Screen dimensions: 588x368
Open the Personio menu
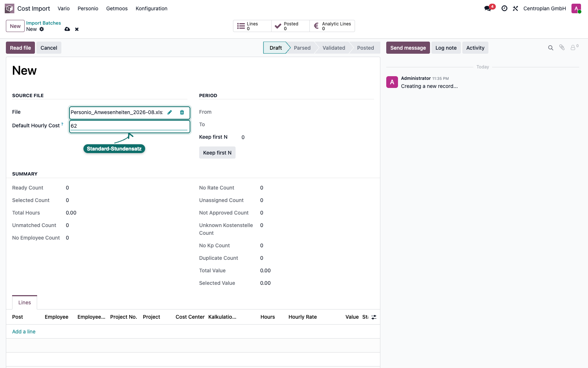tap(88, 8)
